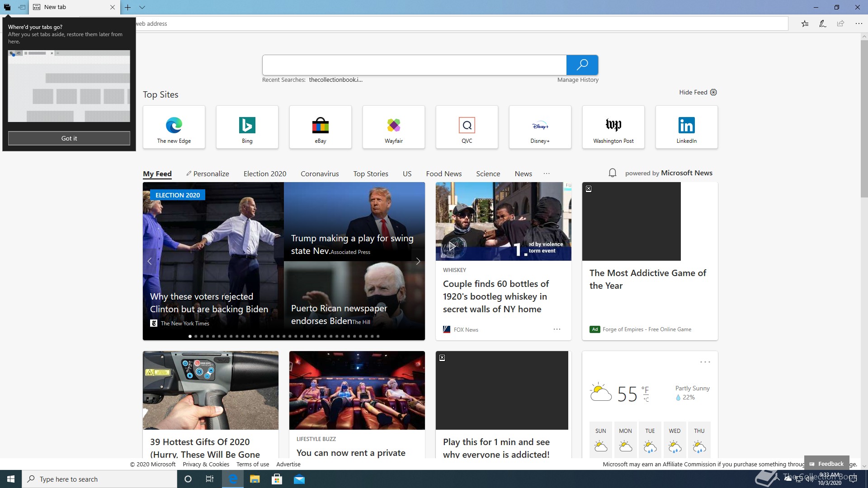Image resolution: width=868 pixels, height=488 pixels.
Task: Open Terms of use link
Action: click(253, 465)
